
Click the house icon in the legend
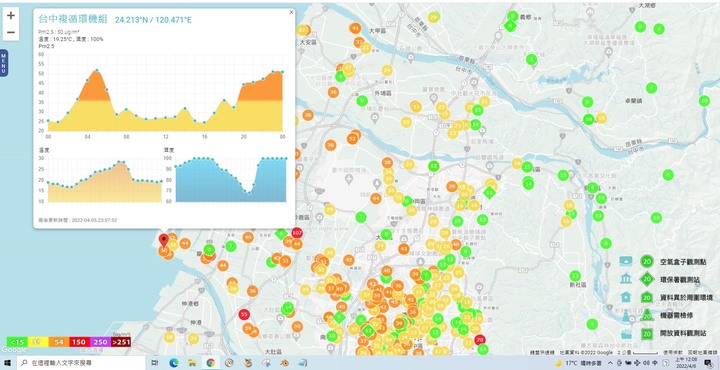click(626, 297)
